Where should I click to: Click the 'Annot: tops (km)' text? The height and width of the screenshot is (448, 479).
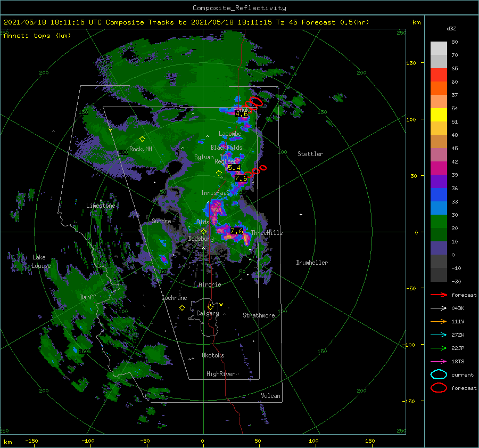pos(37,36)
